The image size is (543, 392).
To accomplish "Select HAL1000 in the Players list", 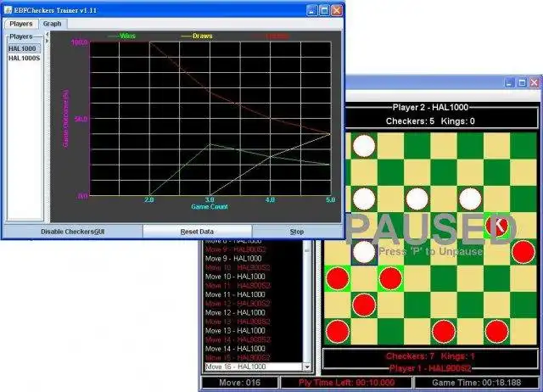I will [24, 48].
